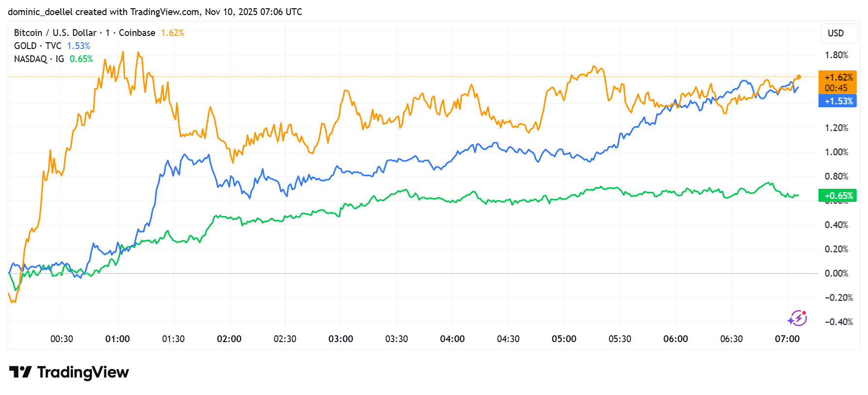The height and width of the screenshot is (395, 868).
Task: Click the orange dot ending Bitcoin line
Action: pos(799,77)
